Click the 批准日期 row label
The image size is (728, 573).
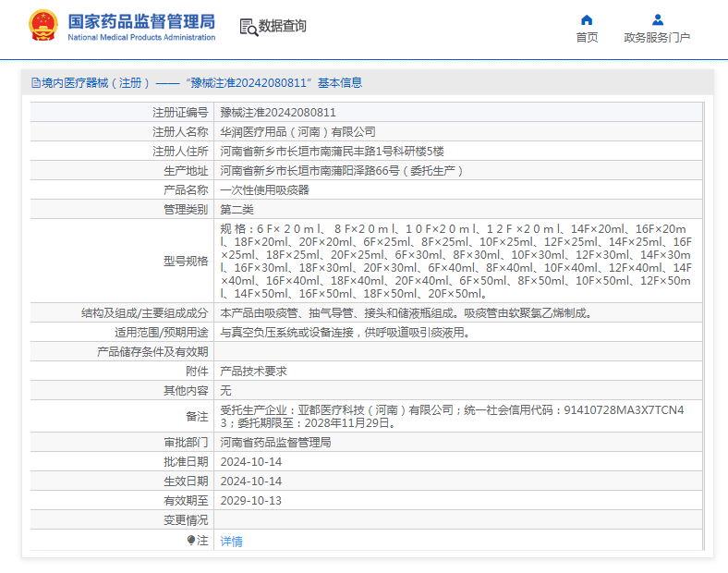click(x=186, y=462)
